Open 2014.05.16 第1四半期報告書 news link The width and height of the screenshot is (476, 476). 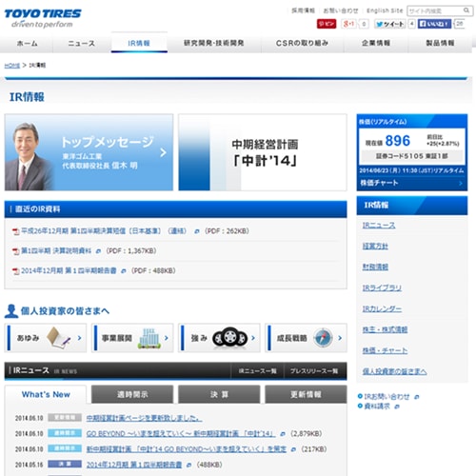click(134, 465)
